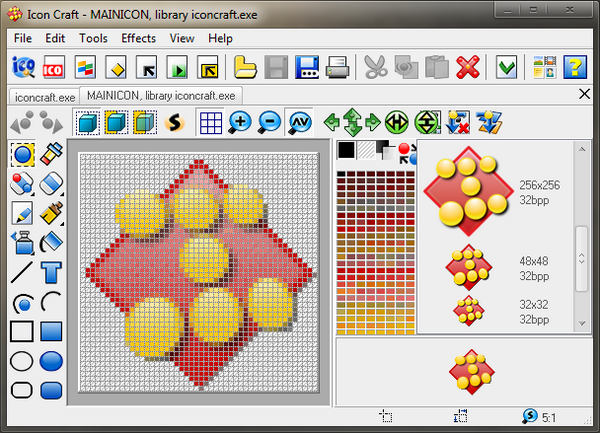
Task: Pick the black foreground color swatch
Action: pos(346,150)
